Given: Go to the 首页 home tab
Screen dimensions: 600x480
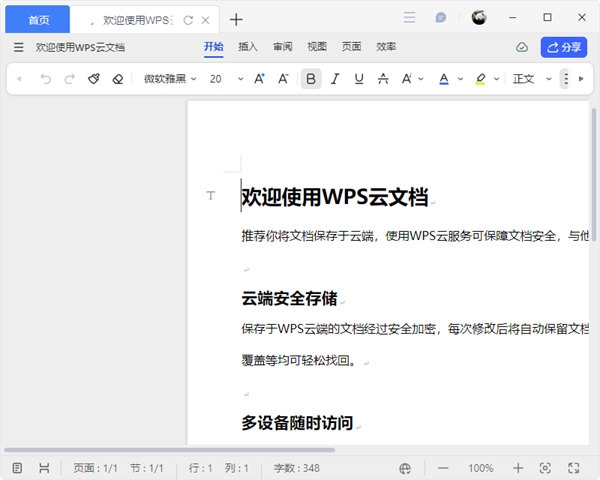Looking at the screenshot, I should click(38, 20).
